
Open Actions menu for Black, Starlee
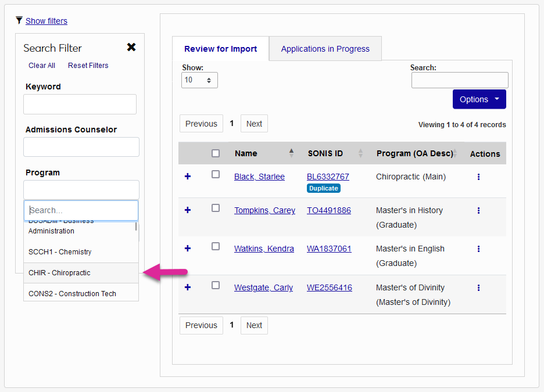pos(478,177)
